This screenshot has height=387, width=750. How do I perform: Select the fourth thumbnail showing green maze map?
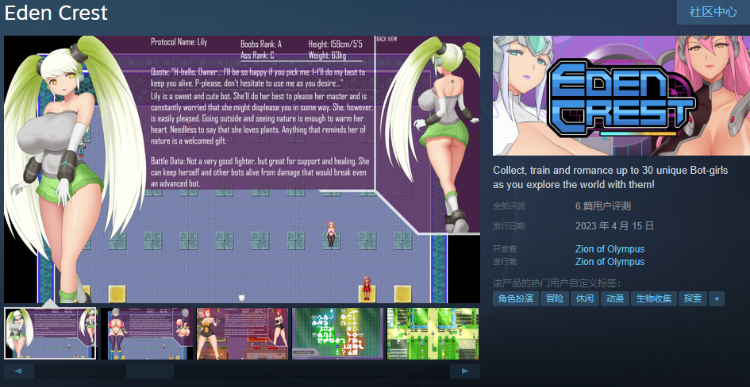point(338,333)
